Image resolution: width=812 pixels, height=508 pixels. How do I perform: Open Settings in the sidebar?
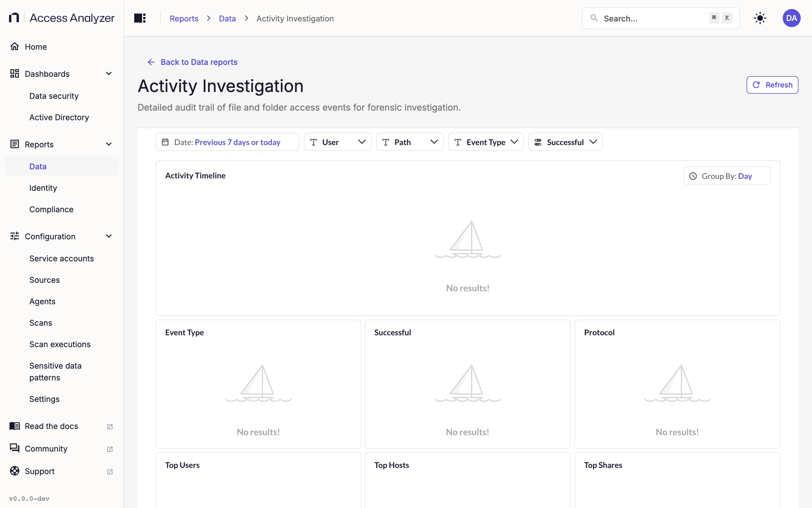(62, 399)
